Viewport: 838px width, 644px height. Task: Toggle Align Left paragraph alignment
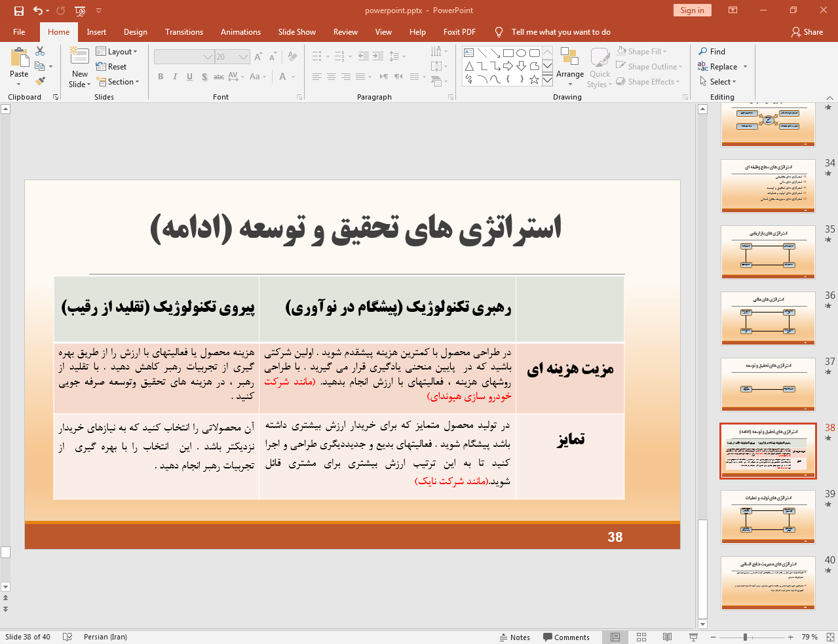tap(317, 77)
